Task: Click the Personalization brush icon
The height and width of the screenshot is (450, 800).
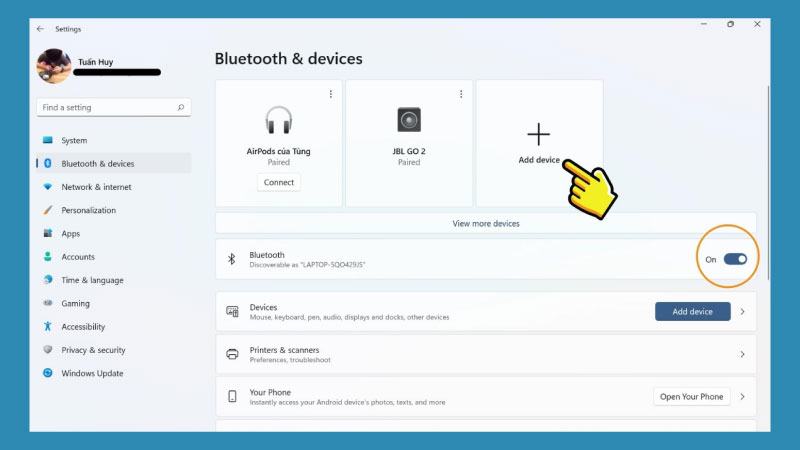Action: pyautogui.click(x=47, y=210)
